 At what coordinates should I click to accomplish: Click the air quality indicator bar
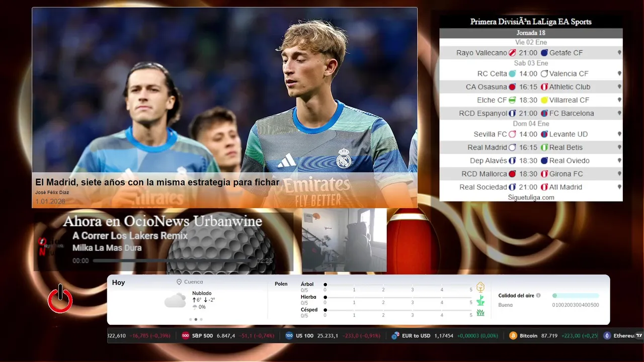point(576,296)
